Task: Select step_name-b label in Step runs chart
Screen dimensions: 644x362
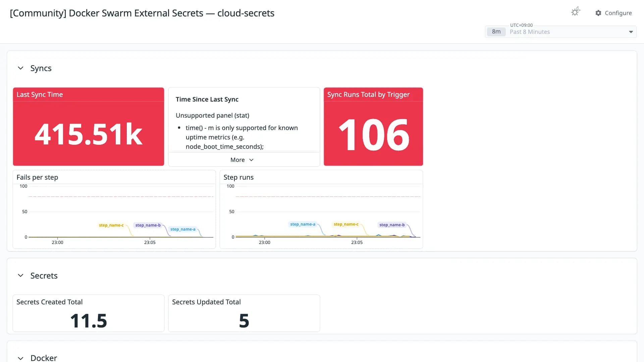Action: coord(392,225)
